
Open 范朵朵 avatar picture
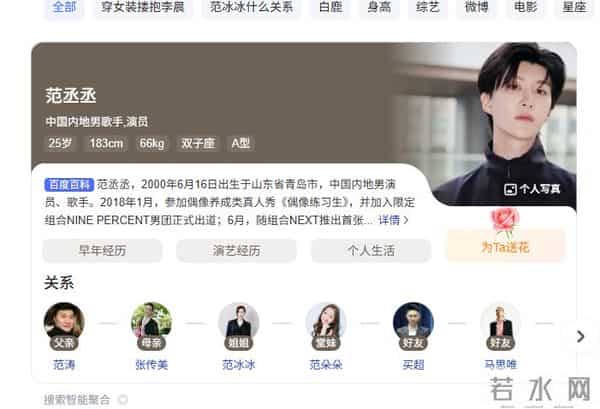(326, 323)
